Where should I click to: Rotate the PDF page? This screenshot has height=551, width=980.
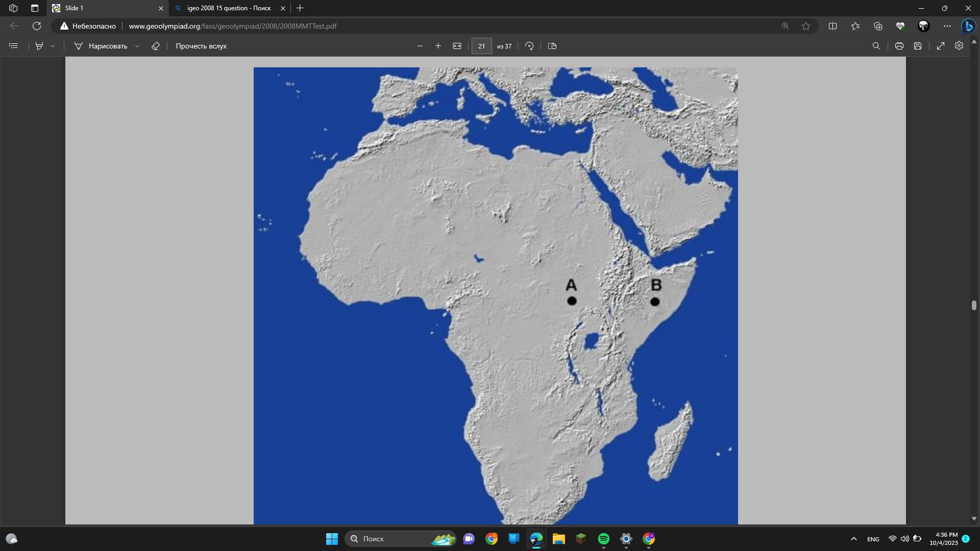(529, 46)
